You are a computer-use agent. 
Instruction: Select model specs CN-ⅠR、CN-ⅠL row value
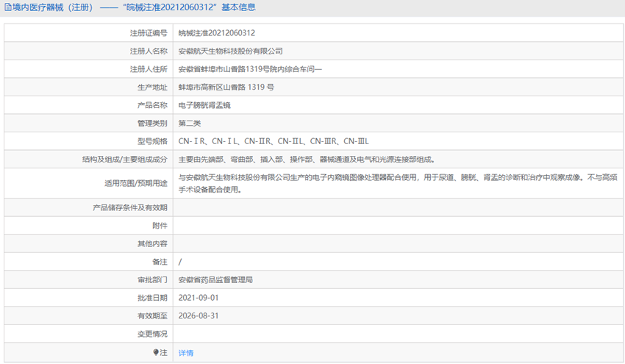point(274,141)
